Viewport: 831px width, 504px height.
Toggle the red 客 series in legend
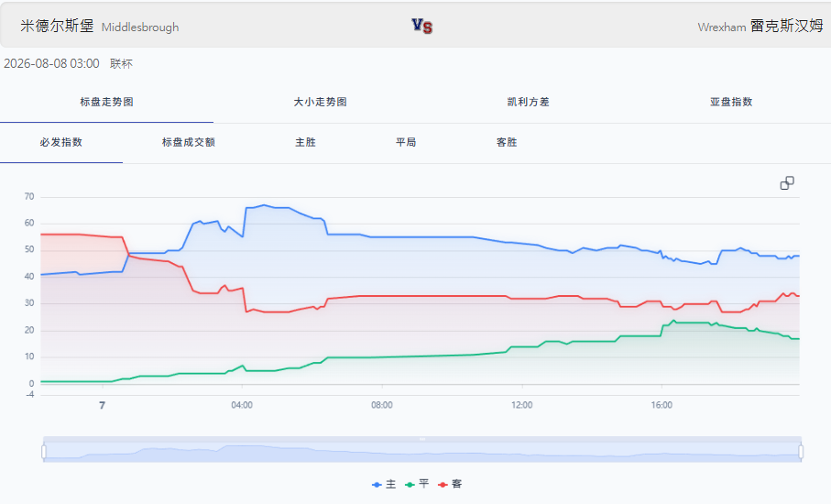tap(450, 485)
